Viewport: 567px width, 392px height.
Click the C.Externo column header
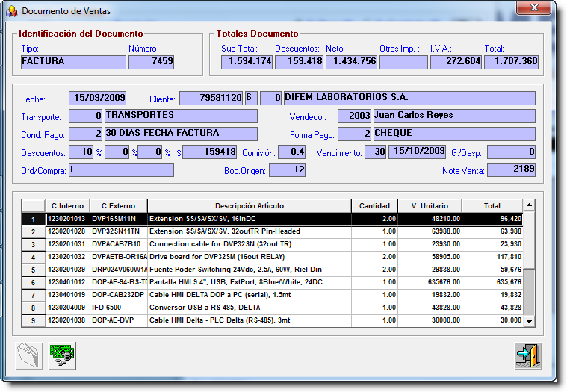[119, 206]
